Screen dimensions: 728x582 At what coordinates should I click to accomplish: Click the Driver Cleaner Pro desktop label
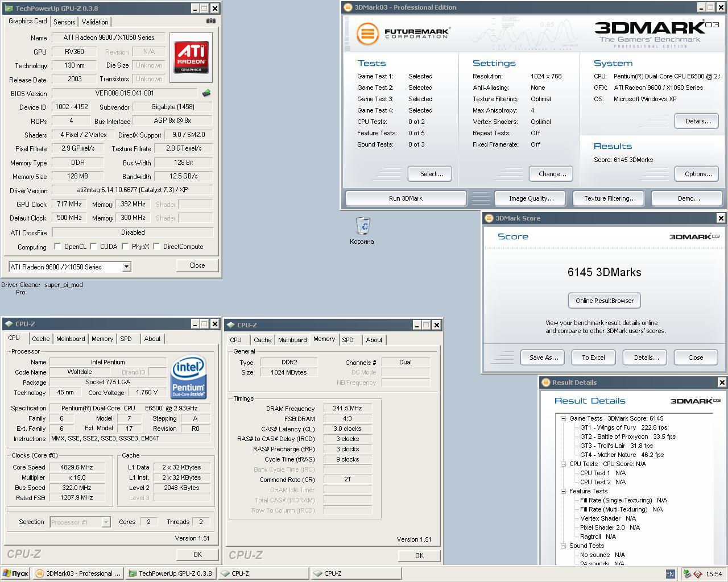20,289
